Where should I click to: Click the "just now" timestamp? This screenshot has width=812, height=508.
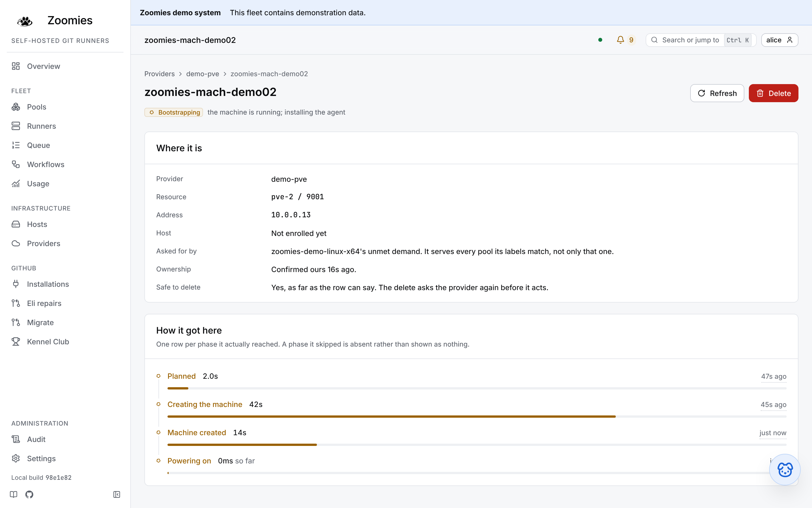click(773, 433)
